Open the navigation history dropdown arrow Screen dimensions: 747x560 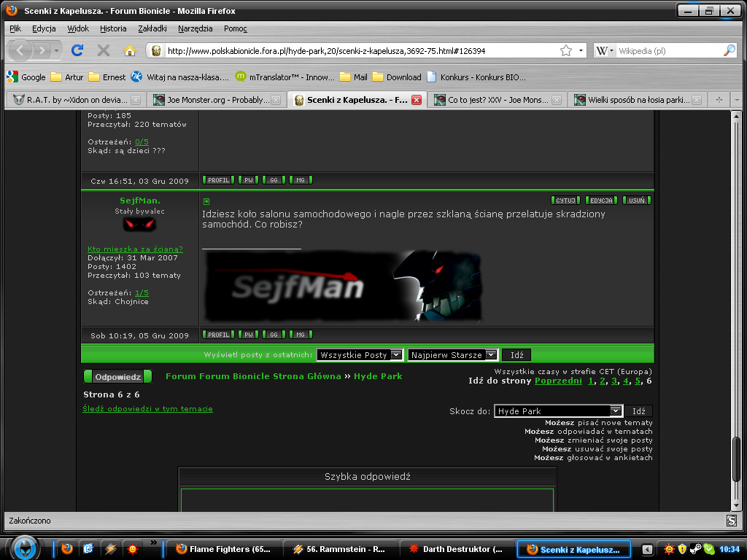(x=56, y=50)
